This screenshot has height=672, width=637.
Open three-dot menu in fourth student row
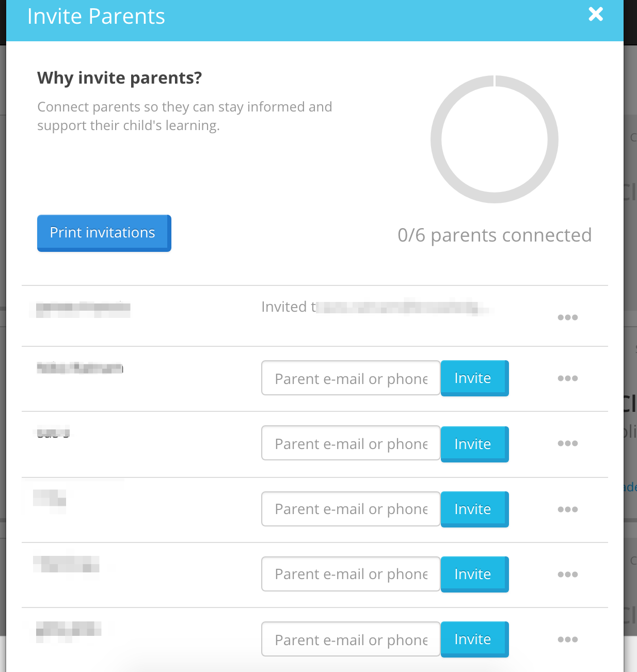click(x=567, y=509)
